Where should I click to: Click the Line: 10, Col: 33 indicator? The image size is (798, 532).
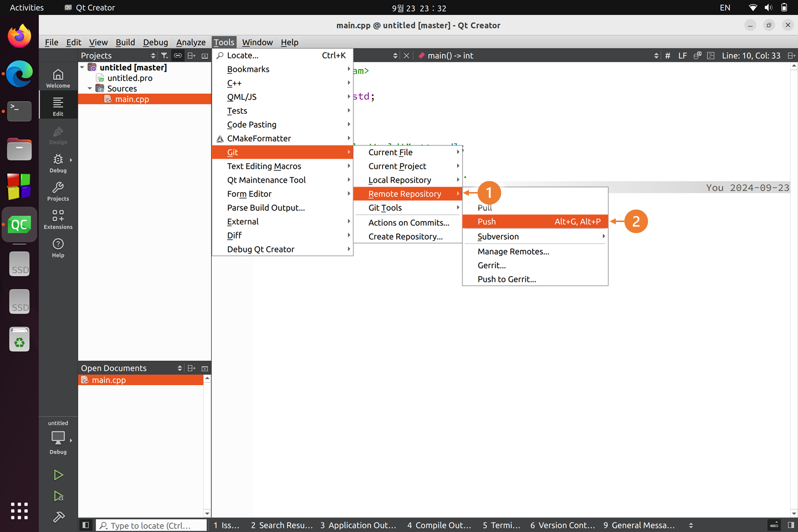click(751, 56)
